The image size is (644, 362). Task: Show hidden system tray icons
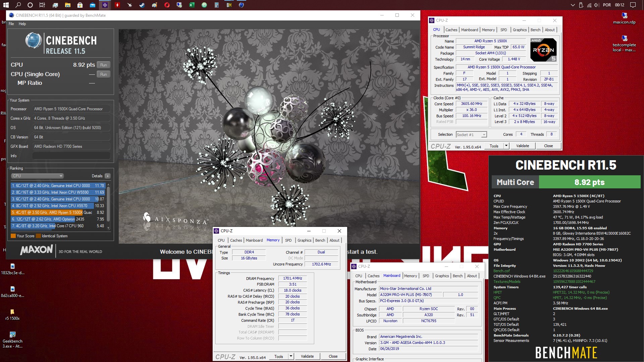573,5
